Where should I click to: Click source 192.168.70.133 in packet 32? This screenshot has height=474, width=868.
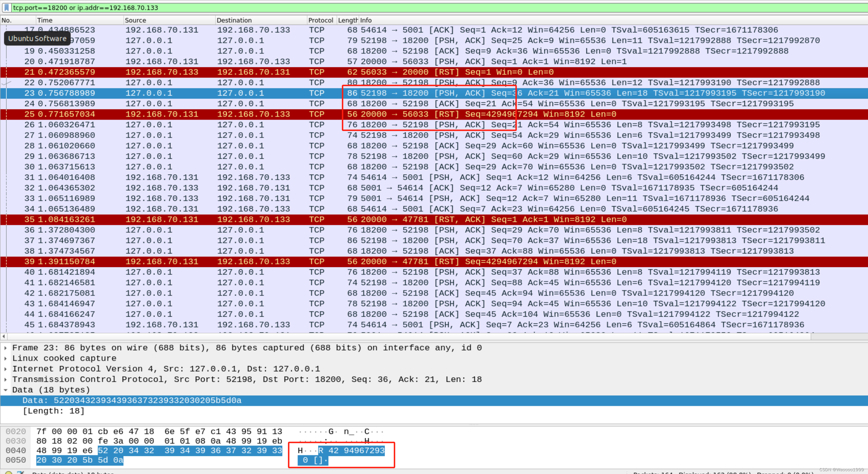coord(162,188)
